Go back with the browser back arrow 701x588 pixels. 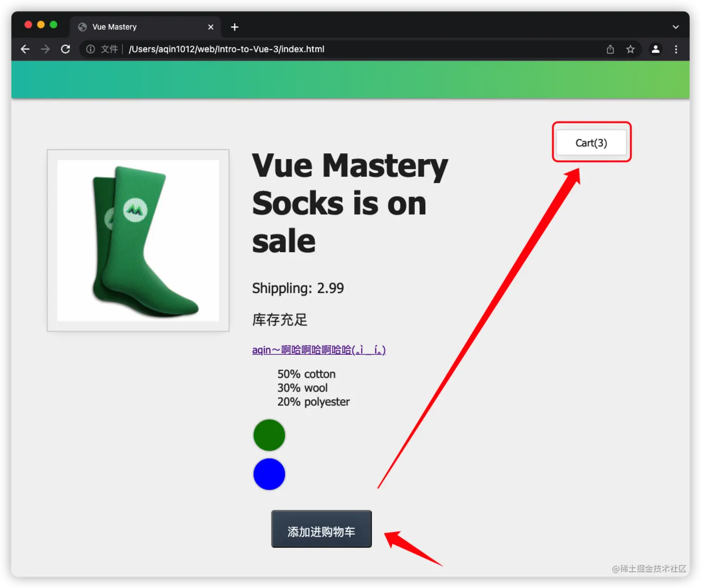coord(25,49)
